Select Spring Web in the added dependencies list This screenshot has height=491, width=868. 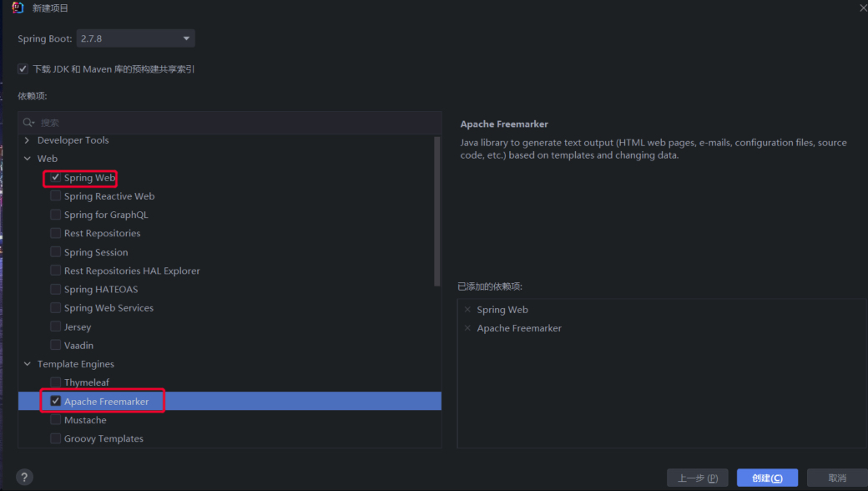pos(502,310)
